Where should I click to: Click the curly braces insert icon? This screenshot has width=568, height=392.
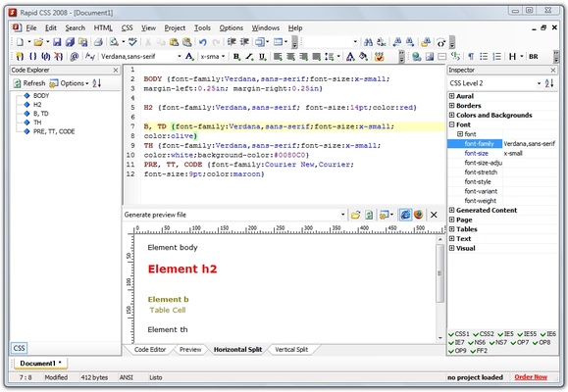pyautogui.click(x=33, y=57)
